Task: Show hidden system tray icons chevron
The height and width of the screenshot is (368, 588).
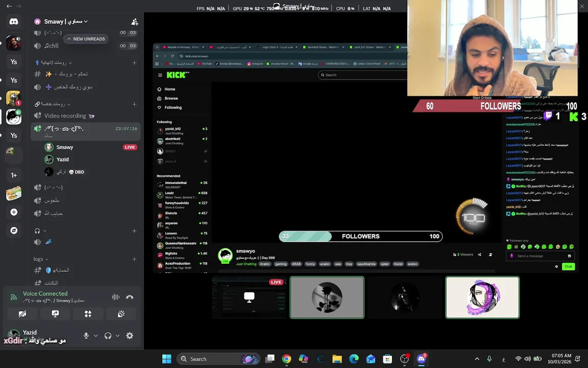Action: point(477,359)
